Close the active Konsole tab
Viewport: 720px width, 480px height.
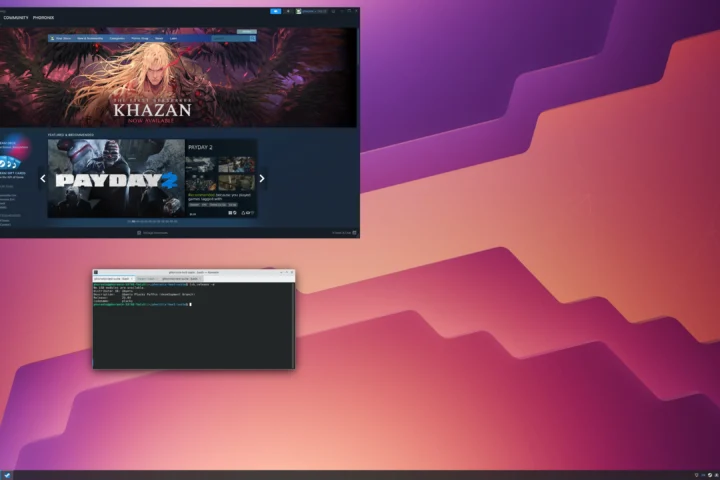[132, 279]
